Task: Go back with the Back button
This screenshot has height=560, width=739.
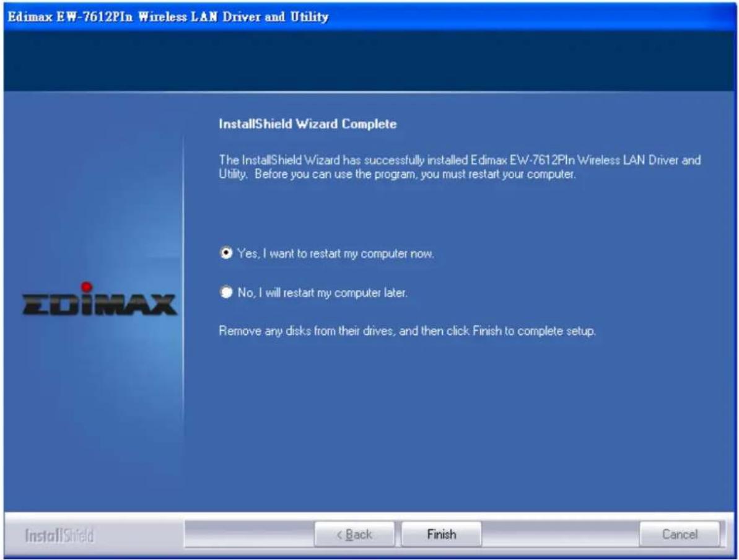Action: 354,534
